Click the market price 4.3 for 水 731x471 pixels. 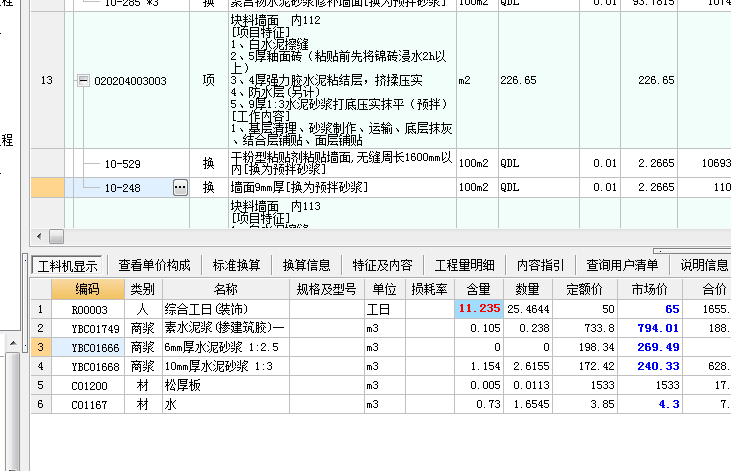pos(650,404)
